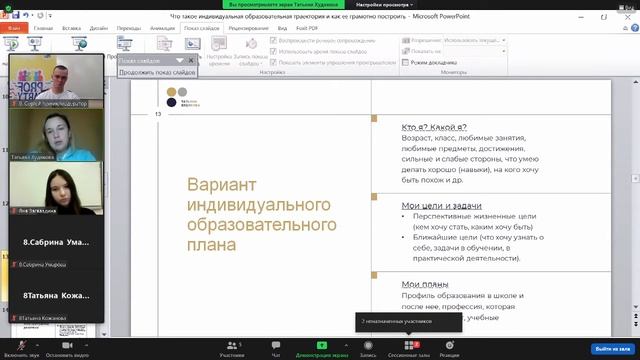
Task: Toggle the Use Timings checkbox
Action: pyautogui.click(x=273, y=51)
